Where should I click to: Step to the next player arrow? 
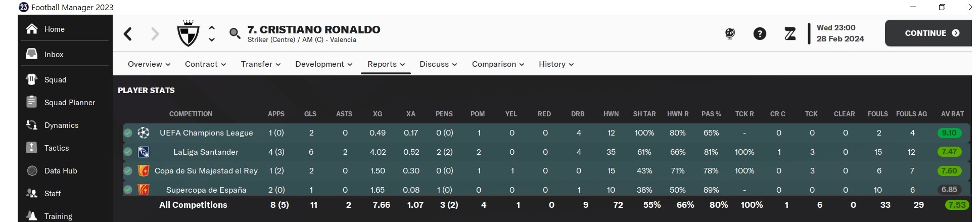click(212, 39)
